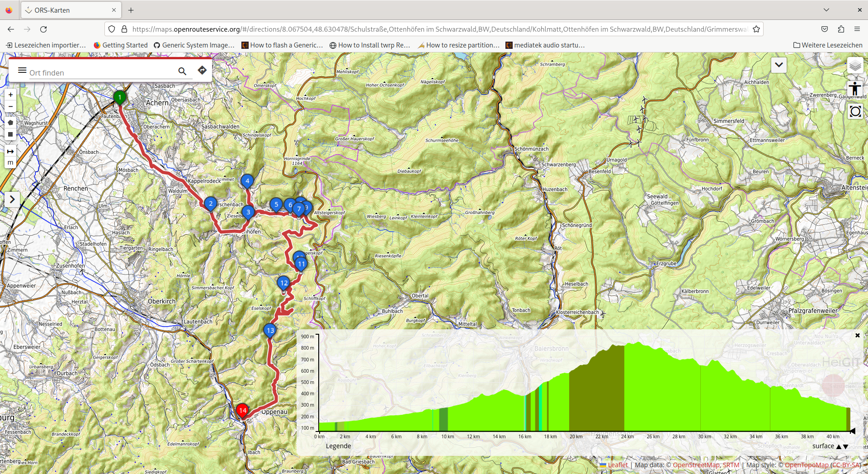Select the draw rectangle tool
This screenshot has width=868, height=474.
click(10, 134)
